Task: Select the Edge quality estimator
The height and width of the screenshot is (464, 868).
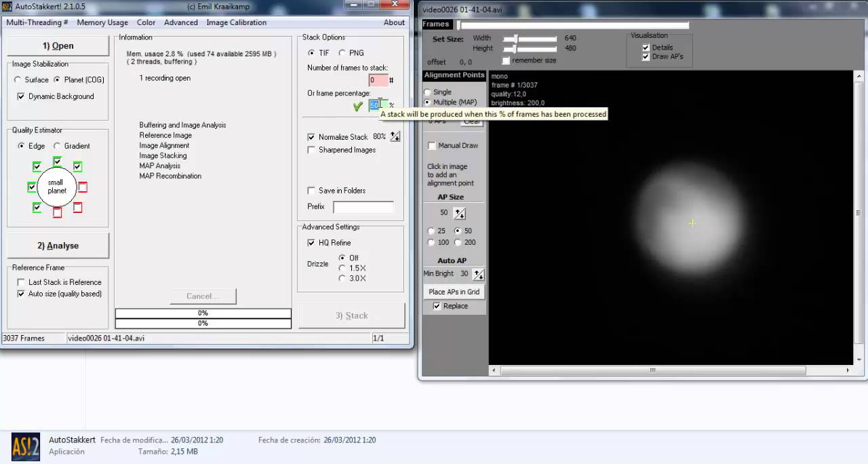Action: 22,146
